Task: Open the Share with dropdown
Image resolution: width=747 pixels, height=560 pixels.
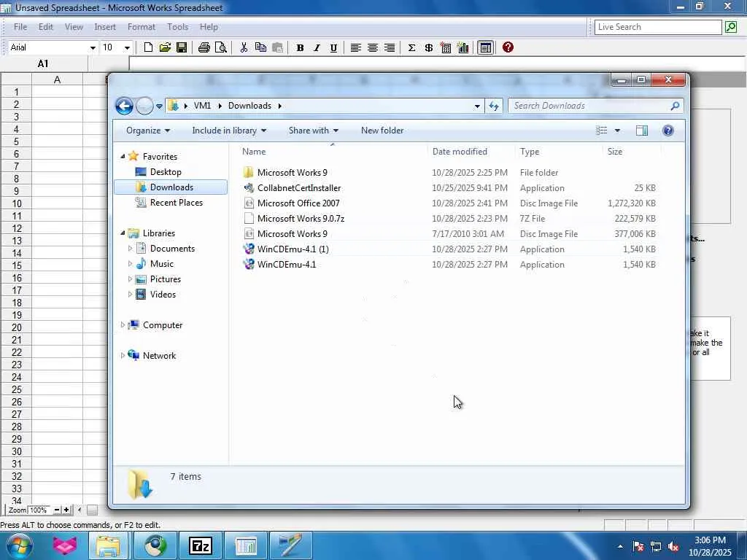Action: (313, 131)
